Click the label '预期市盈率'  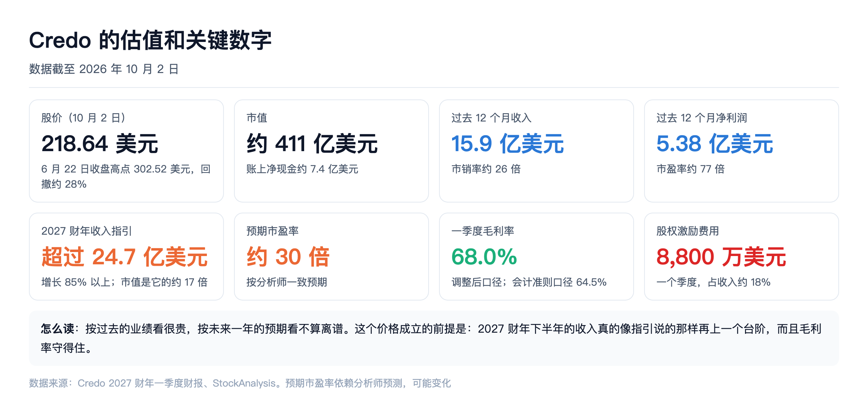[x=272, y=231]
